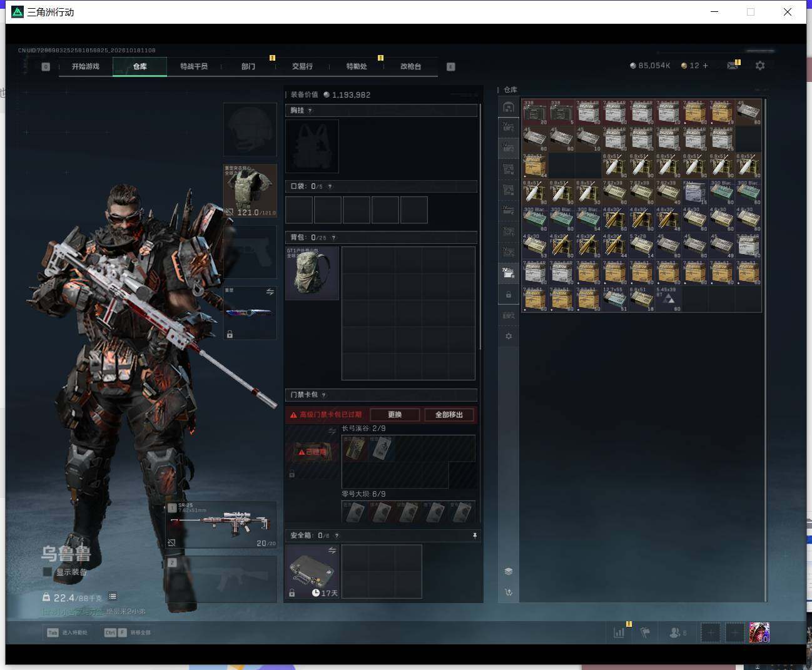Select the SR-25 rifle in weapon slot 1
The image size is (812, 670).
point(221,524)
